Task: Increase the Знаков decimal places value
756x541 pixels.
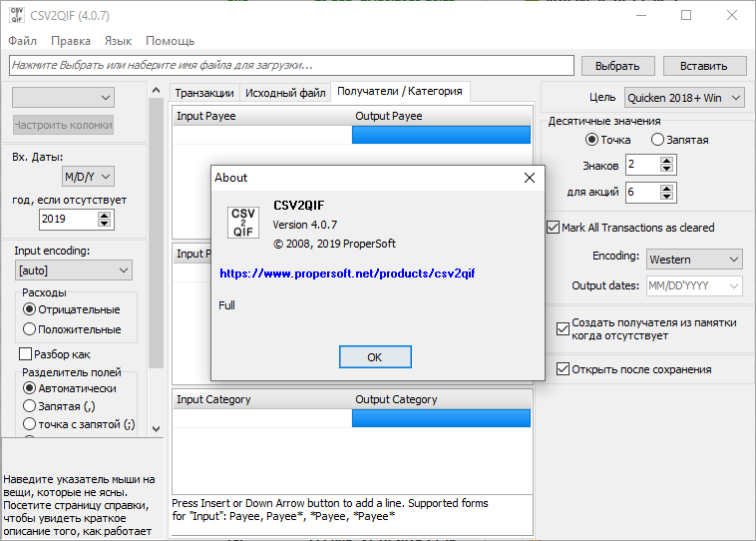Action: [x=667, y=161]
